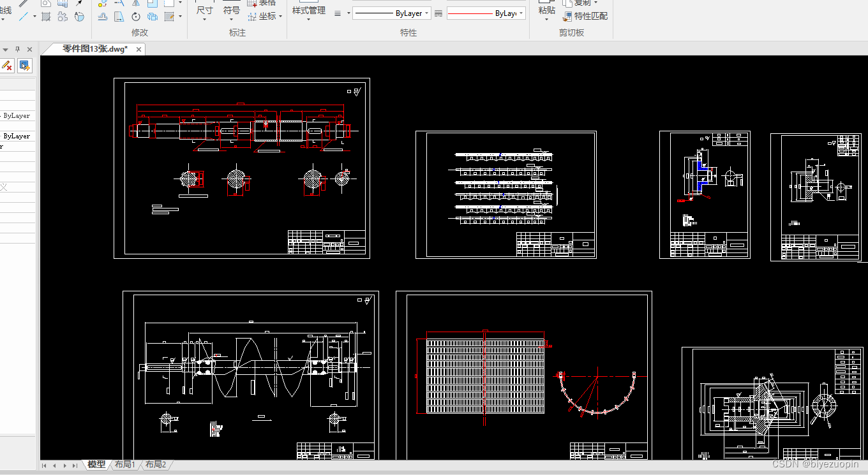Click the partially shaded circle icon

tap(79, 17)
